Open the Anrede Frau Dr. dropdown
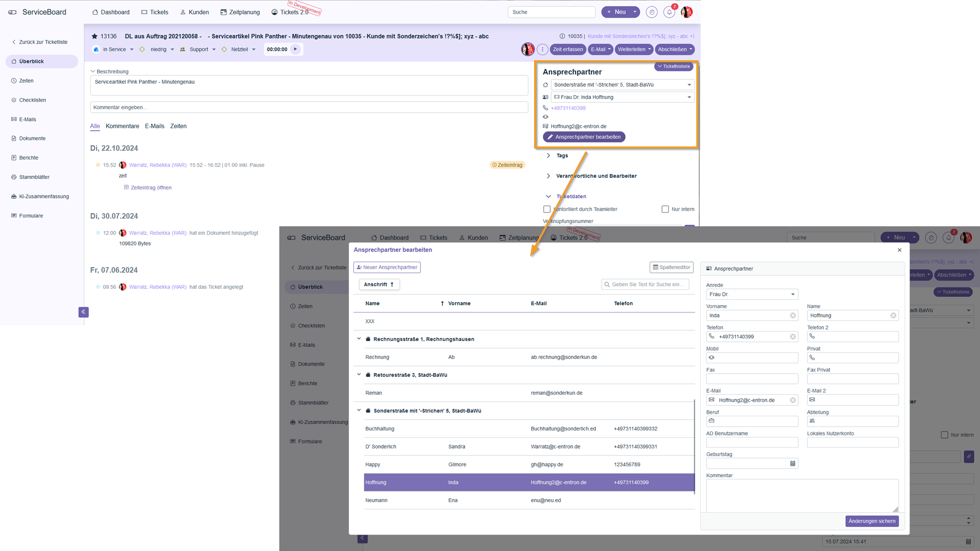980x551 pixels. click(x=752, y=294)
